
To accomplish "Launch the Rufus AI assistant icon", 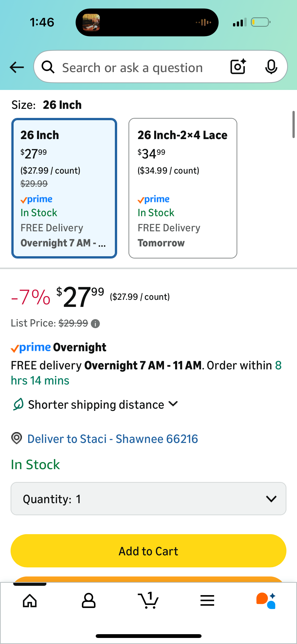I will tap(266, 601).
